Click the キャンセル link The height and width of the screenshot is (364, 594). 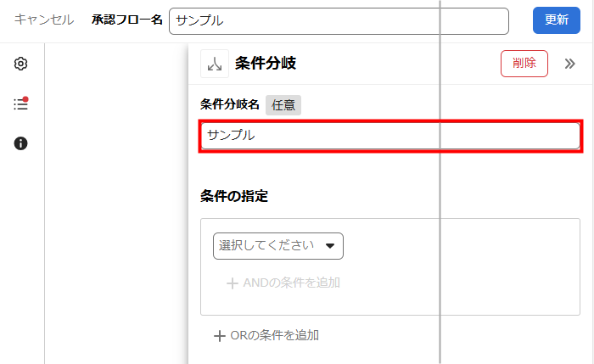tap(44, 20)
